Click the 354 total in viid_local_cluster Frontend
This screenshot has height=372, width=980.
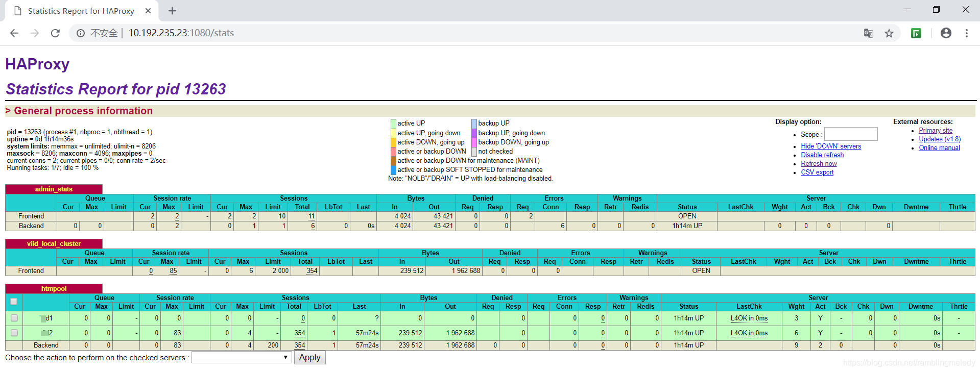(x=312, y=271)
